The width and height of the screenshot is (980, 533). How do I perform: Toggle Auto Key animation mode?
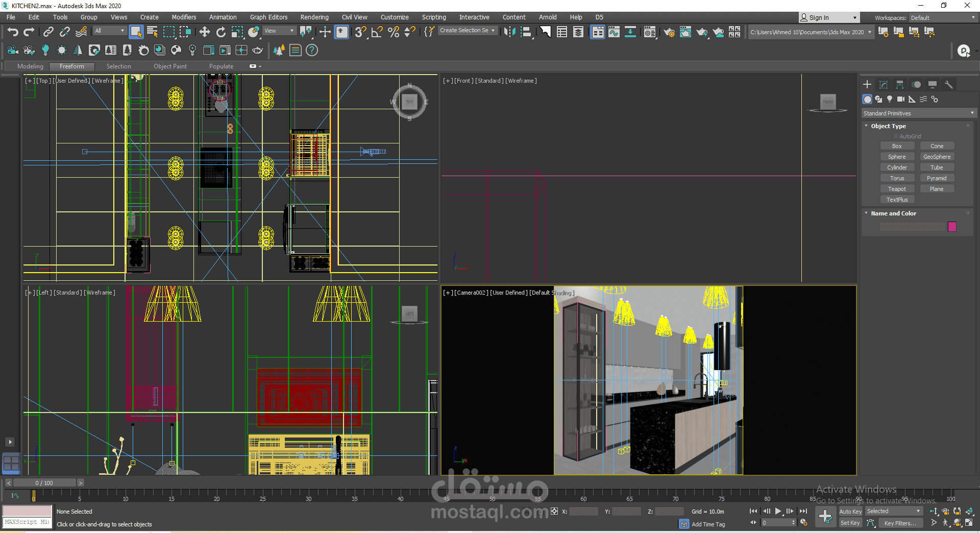point(850,512)
